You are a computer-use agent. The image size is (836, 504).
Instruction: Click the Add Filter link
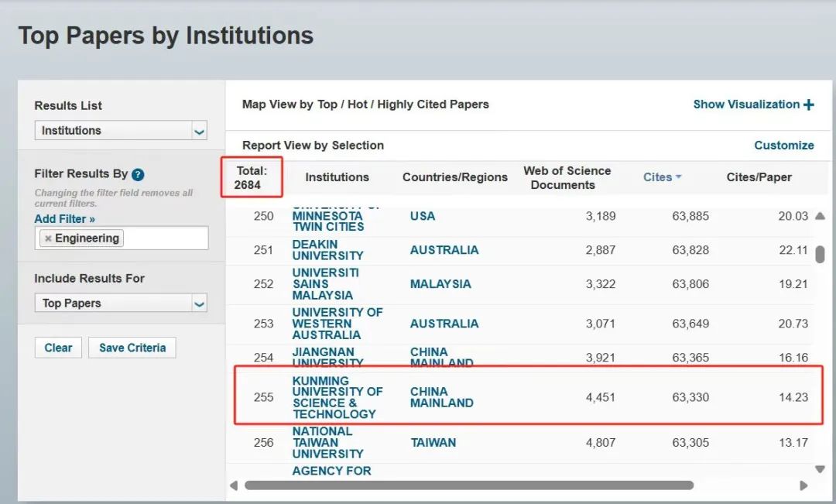[x=64, y=219]
